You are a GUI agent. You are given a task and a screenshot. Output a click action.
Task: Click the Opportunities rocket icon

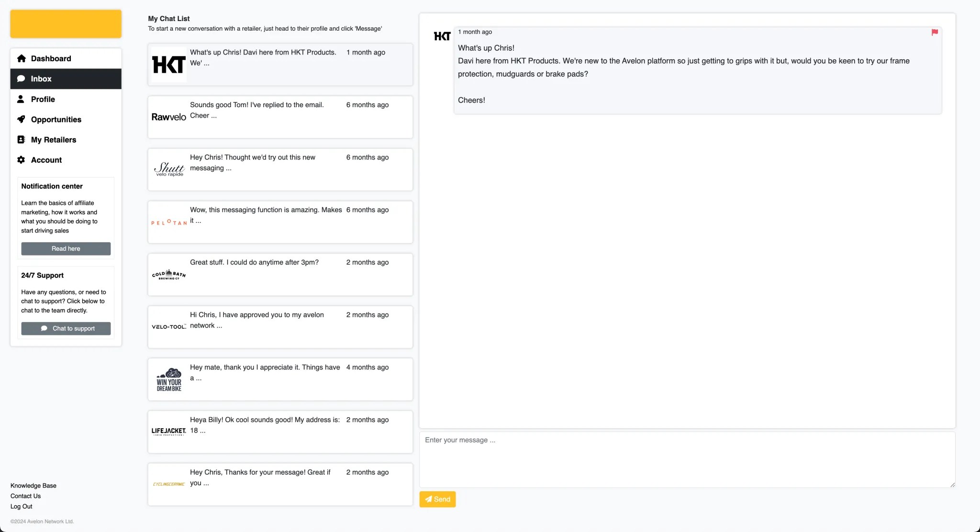point(21,119)
